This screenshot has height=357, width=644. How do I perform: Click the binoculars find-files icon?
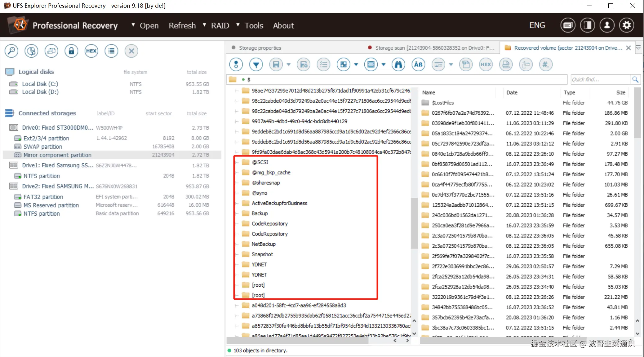(x=398, y=64)
